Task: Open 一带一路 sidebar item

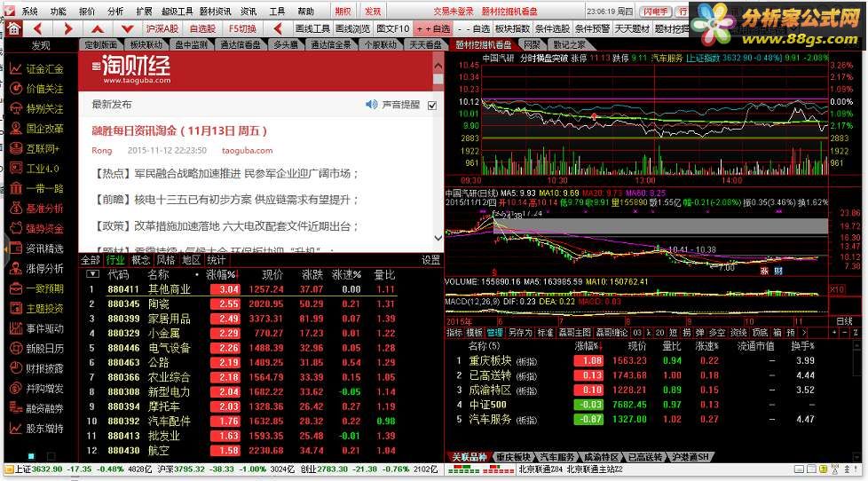Action: click(37, 189)
